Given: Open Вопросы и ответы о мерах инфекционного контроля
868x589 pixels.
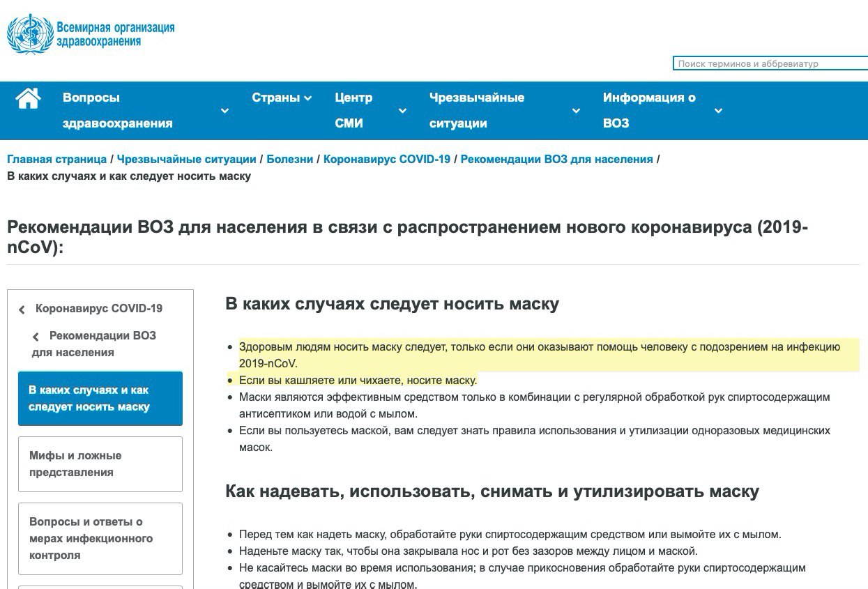Looking at the screenshot, I should pyautogui.click(x=100, y=539).
